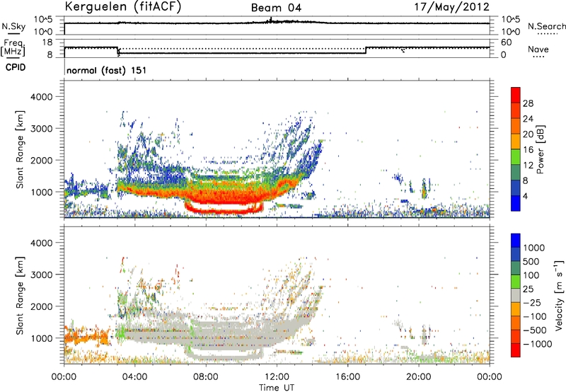Viewport: 566px width, 392px height.
Task: Click the '08:00' time tick label
Action: click(206, 377)
